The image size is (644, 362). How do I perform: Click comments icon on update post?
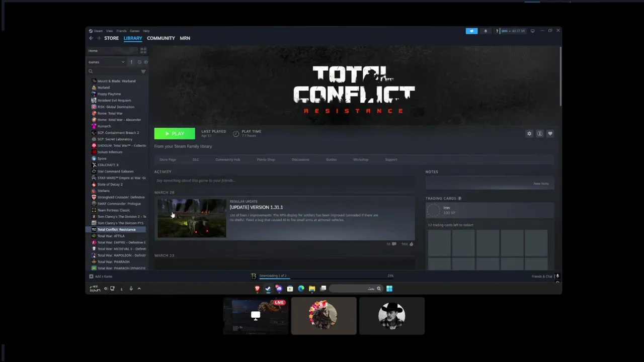click(x=393, y=244)
